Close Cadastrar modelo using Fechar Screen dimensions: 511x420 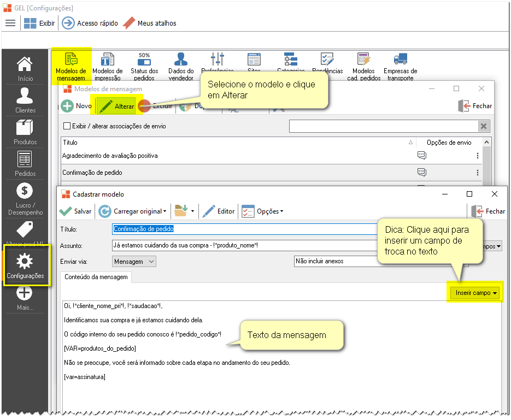pos(488,211)
